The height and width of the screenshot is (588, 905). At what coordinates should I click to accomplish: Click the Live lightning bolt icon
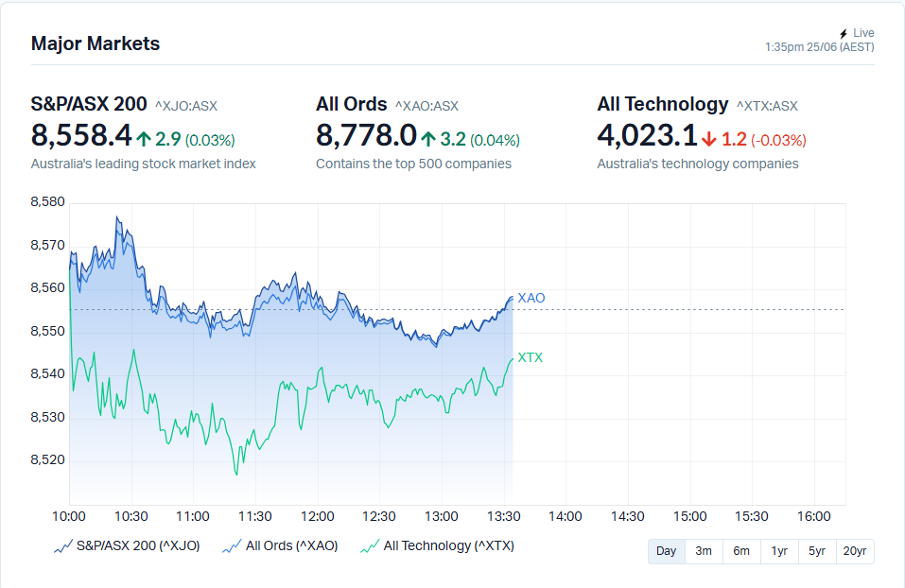point(844,33)
